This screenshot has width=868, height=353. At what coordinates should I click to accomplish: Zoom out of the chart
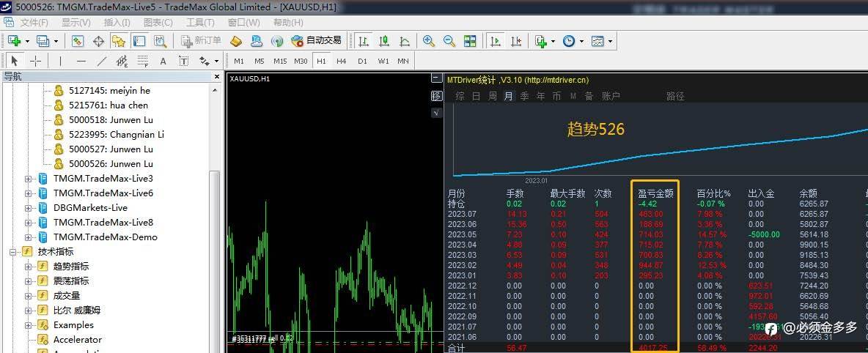coord(449,41)
